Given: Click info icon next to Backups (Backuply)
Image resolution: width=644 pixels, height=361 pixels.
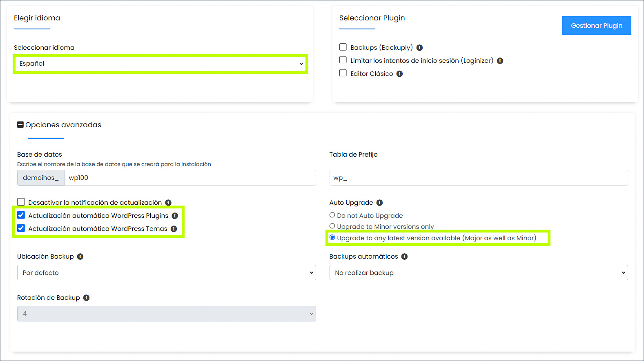Looking at the screenshot, I should (419, 48).
